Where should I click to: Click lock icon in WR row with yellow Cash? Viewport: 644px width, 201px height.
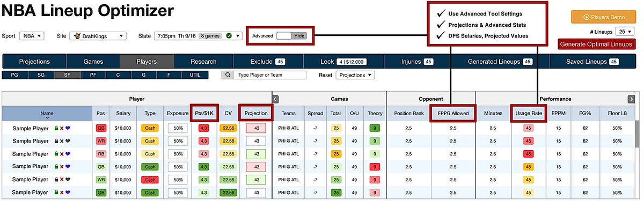click(56, 141)
